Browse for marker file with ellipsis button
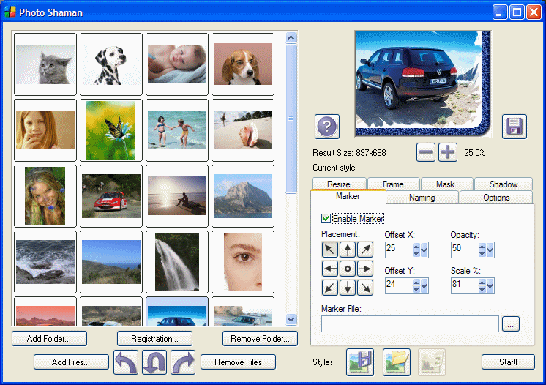The height and width of the screenshot is (385, 546). click(511, 324)
